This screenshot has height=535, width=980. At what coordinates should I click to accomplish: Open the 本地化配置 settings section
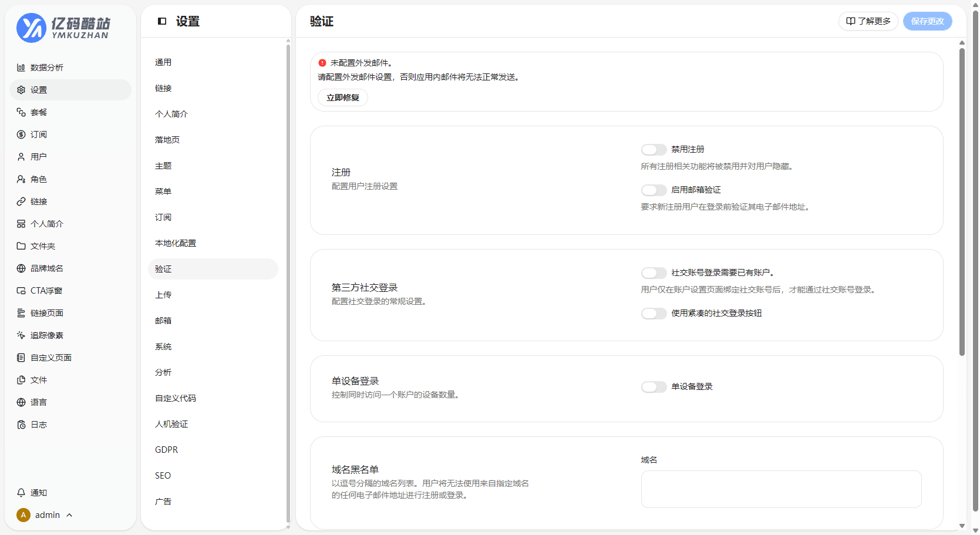point(213,243)
